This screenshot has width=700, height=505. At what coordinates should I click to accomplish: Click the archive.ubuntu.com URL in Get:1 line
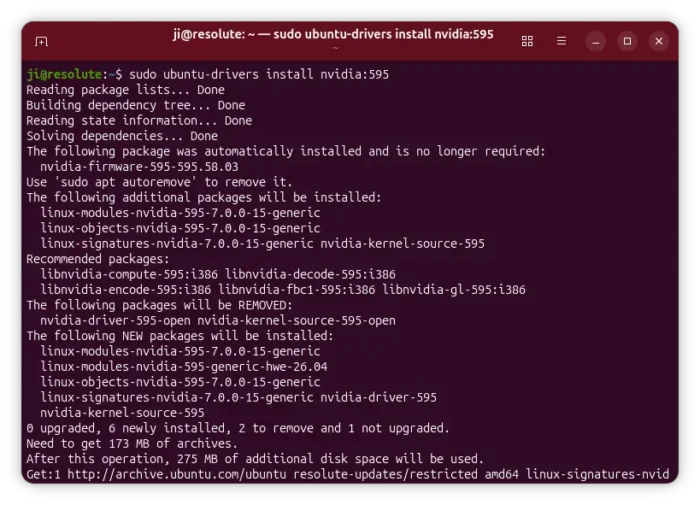177,474
